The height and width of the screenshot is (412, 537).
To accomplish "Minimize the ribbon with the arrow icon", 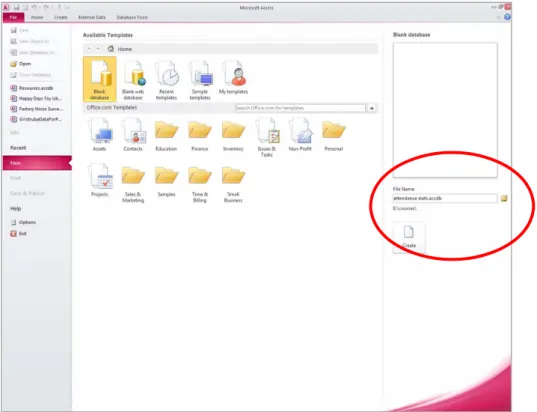I will click(499, 17).
